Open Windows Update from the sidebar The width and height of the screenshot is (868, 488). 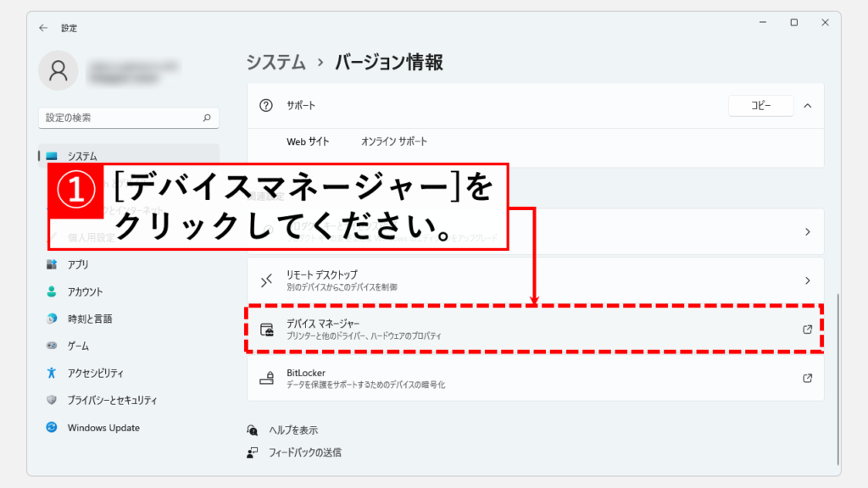(103, 428)
